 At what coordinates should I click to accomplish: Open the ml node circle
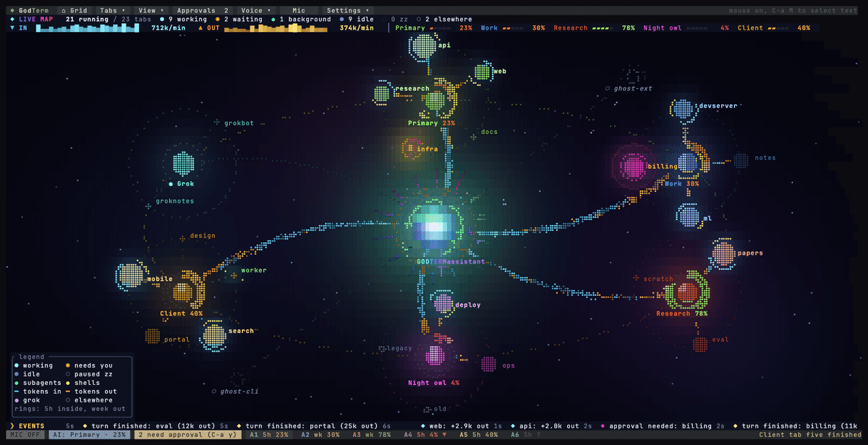(689, 215)
